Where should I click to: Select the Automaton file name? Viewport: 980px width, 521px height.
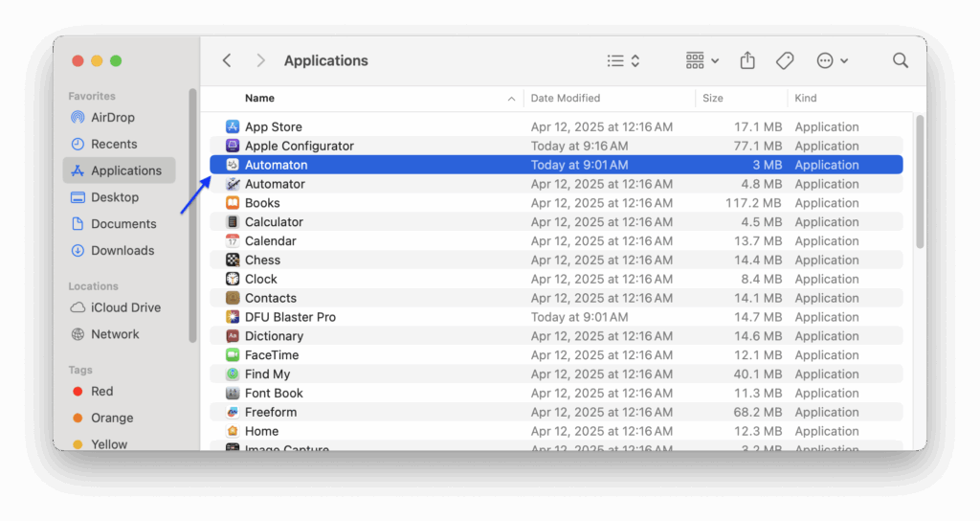click(x=277, y=165)
